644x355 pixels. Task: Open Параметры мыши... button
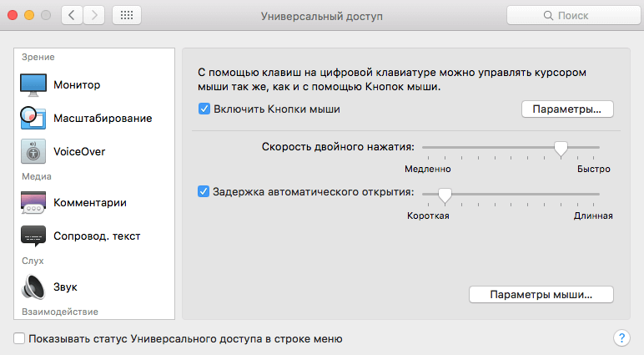pos(541,295)
